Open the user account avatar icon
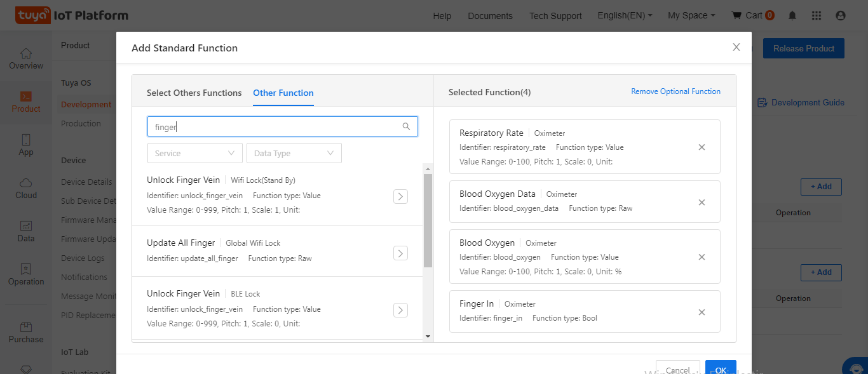This screenshot has width=868, height=374. pyautogui.click(x=841, y=15)
